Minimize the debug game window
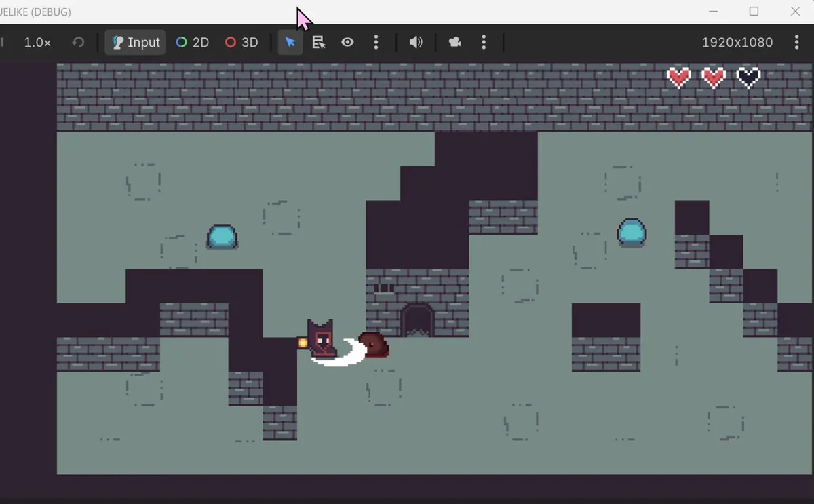 (713, 12)
